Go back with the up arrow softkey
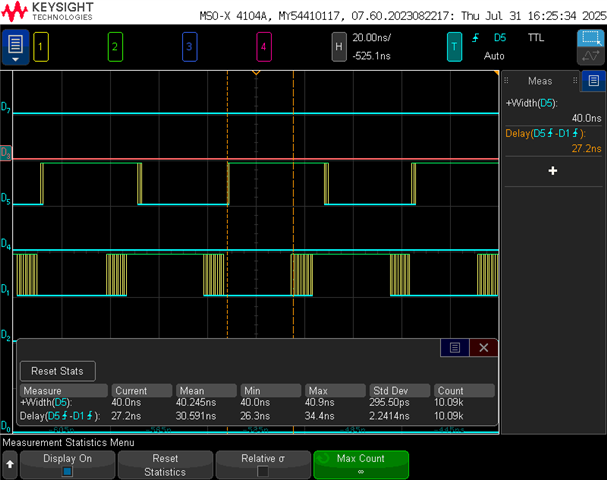This screenshot has width=607, height=480. pos(10,464)
